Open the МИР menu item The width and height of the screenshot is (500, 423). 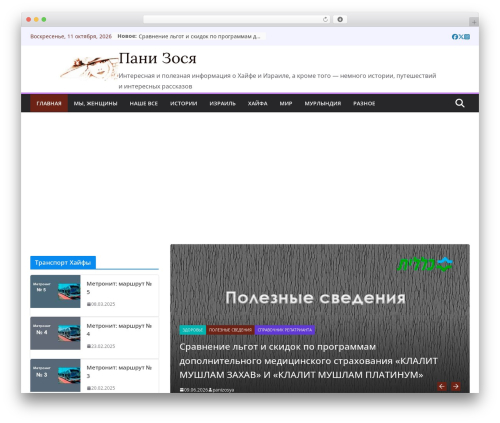286,103
